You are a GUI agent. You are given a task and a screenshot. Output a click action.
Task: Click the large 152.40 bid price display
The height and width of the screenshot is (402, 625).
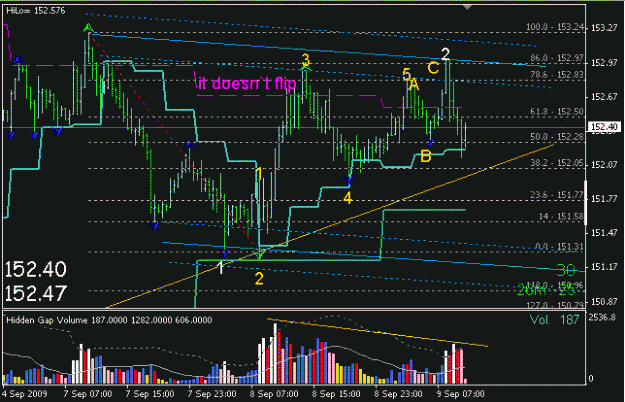(x=35, y=270)
